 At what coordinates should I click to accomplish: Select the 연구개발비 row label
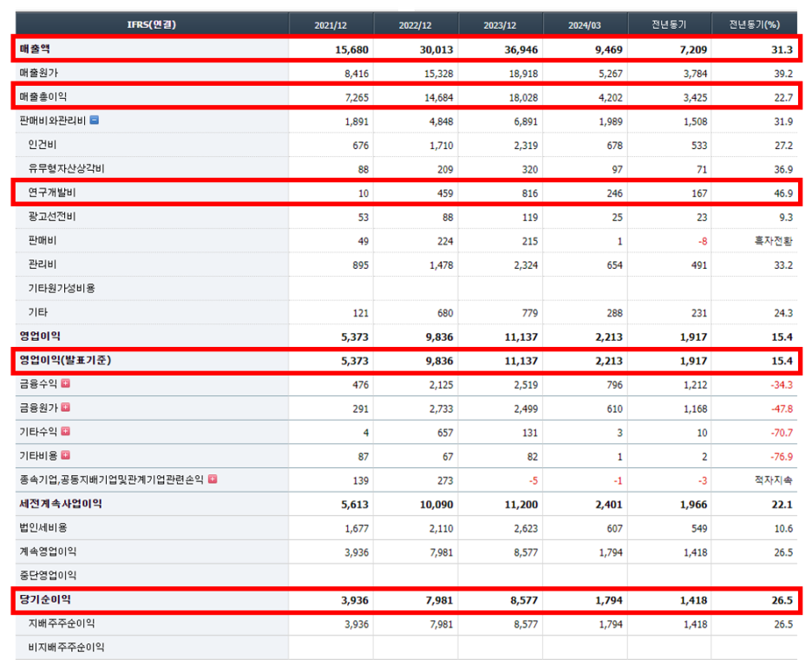tap(52, 192)
